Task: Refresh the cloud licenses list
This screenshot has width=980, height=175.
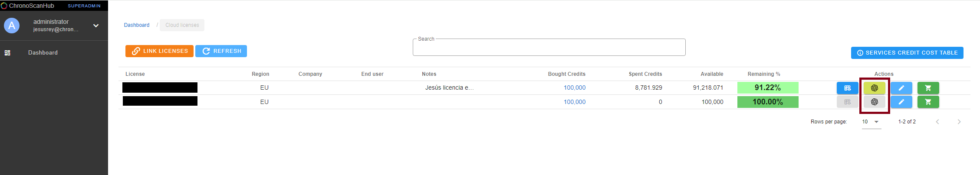Action: [221, 51]
